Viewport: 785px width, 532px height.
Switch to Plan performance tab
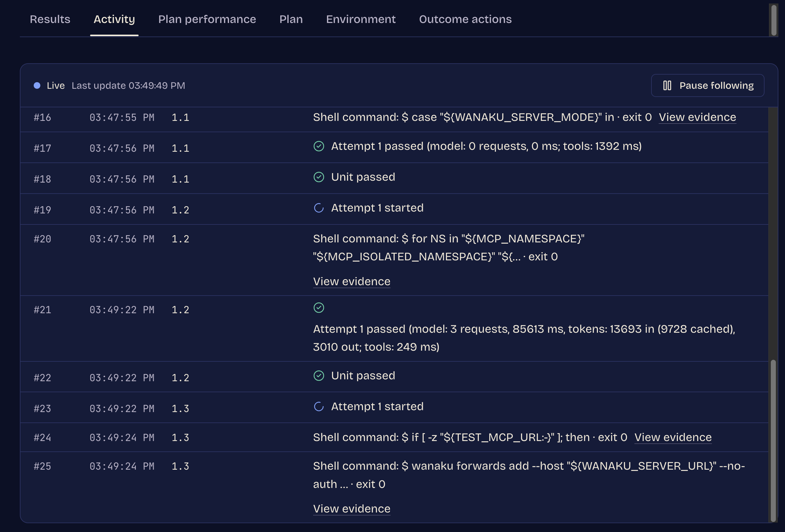207,19
